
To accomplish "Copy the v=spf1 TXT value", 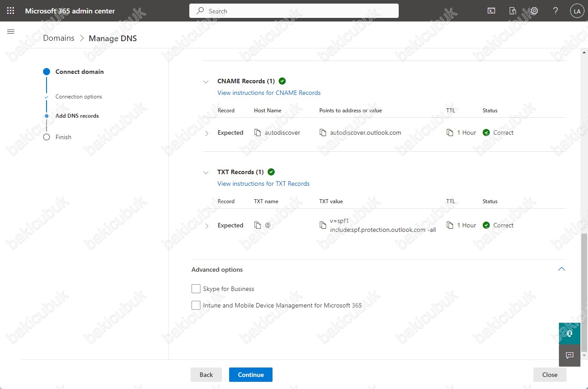I will (x=323, y=225).
